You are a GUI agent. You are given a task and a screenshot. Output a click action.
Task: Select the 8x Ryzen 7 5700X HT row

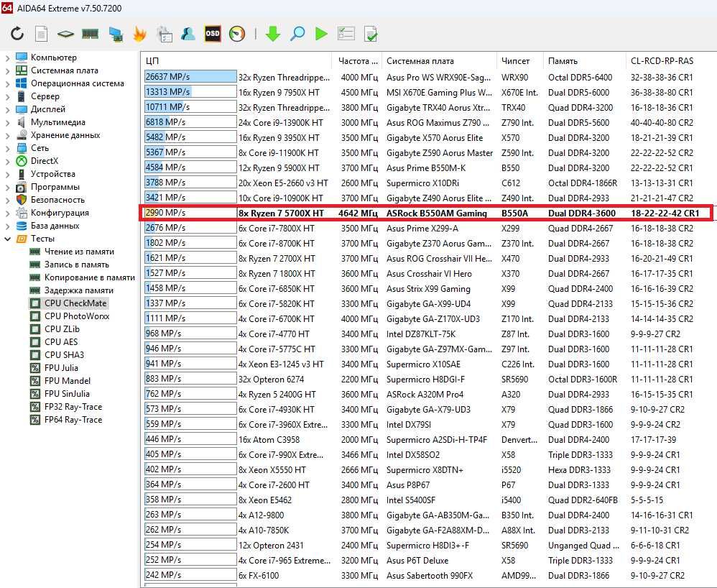pyautogui.click(x=426, y=213)
